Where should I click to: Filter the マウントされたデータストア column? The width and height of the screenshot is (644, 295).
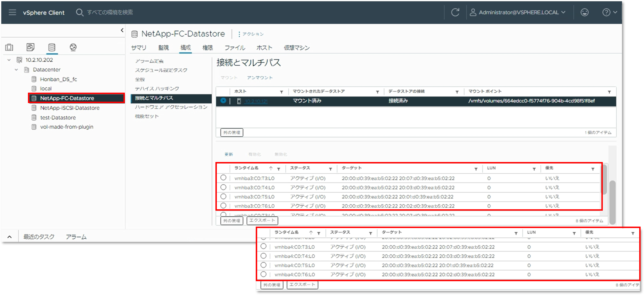(378, 92)
